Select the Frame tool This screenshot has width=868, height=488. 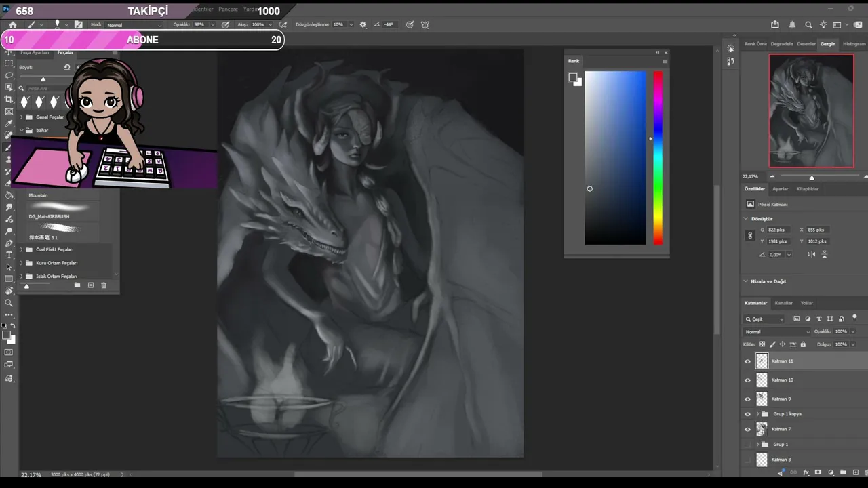point(9,112)
